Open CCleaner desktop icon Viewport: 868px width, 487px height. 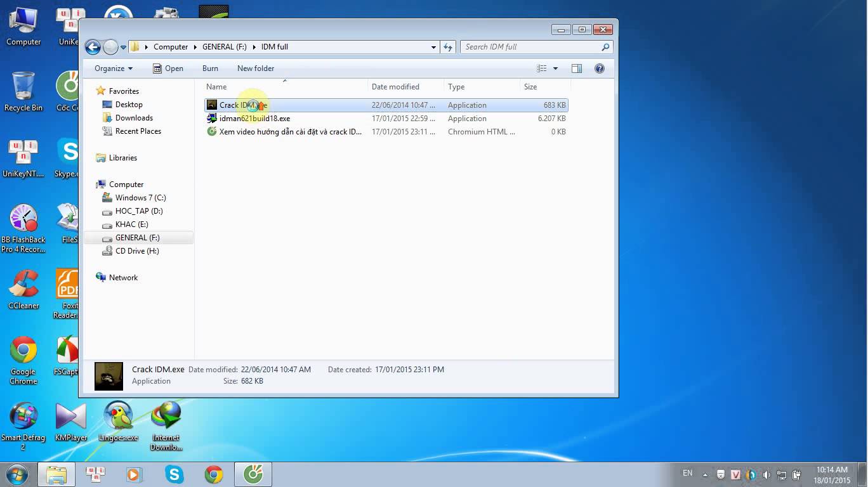coord(23,290)
